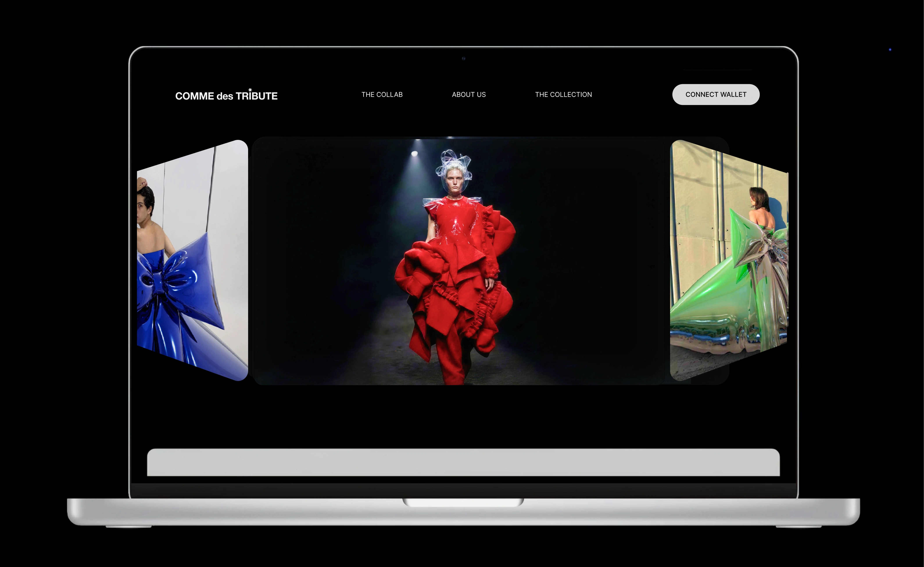The height and width of the screenshot is (567, 924).
Task: Click the bright spotlight in the runway image
Action: tap(414, 153)
